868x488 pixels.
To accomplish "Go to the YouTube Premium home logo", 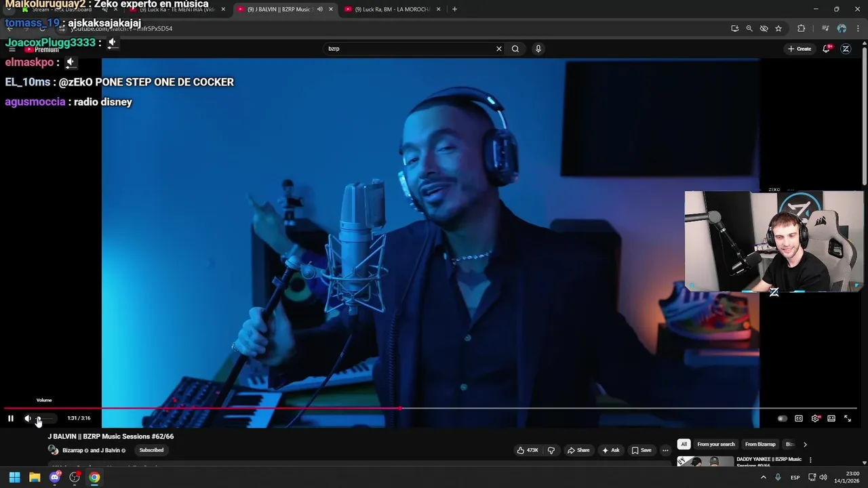I will (x=42, y=49).
